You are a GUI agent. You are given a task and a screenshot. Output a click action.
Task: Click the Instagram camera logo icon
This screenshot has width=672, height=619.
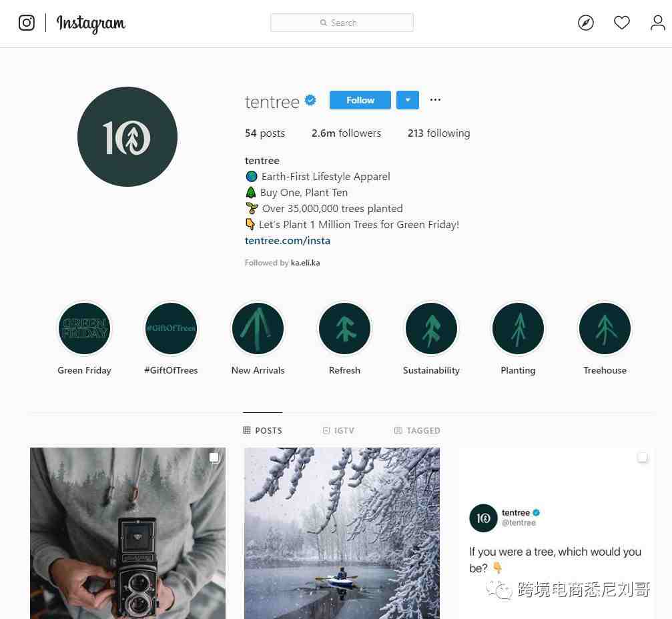[27, 23]
